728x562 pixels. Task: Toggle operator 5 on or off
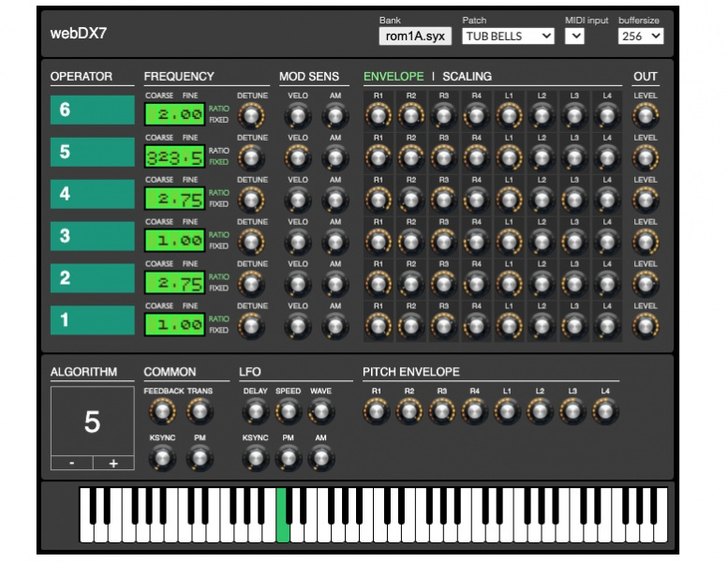pos(93,152)
